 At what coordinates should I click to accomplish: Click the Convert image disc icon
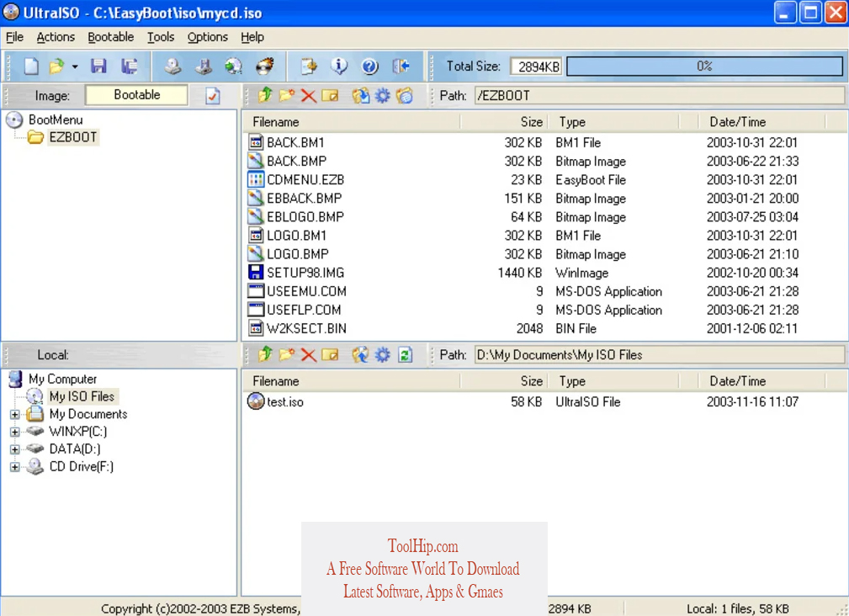point(234,66)
